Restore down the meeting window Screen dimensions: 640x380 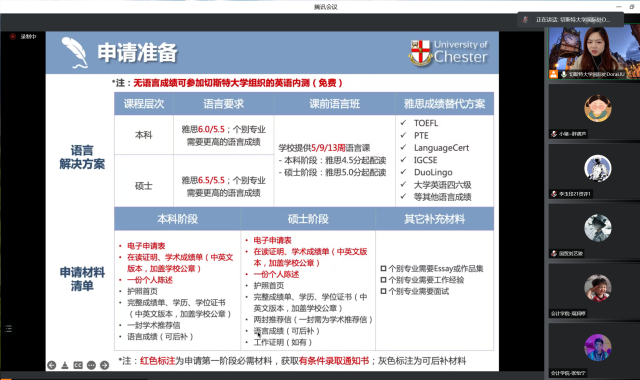(x=632, y=7)
